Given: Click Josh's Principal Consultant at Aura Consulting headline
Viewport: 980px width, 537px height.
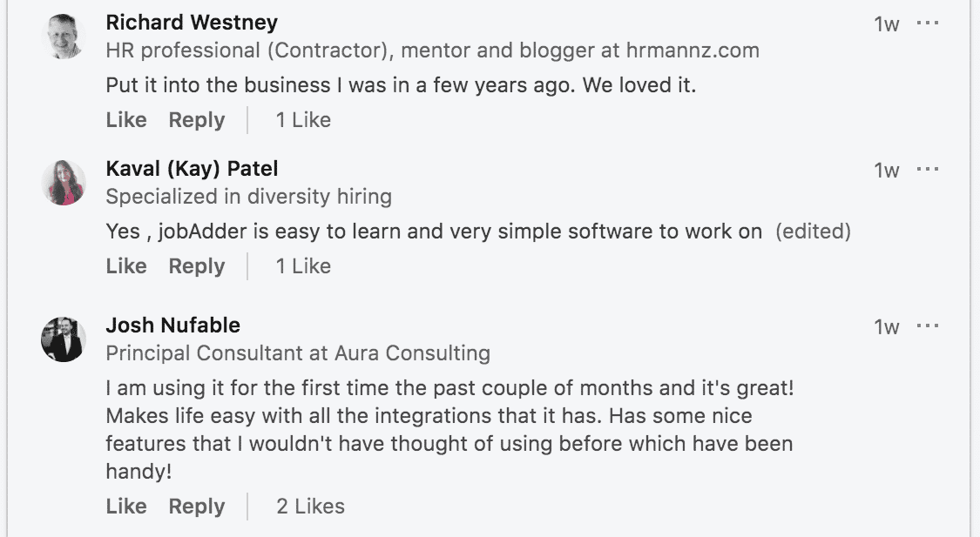Looking at the screenshot, I should 298,353.
